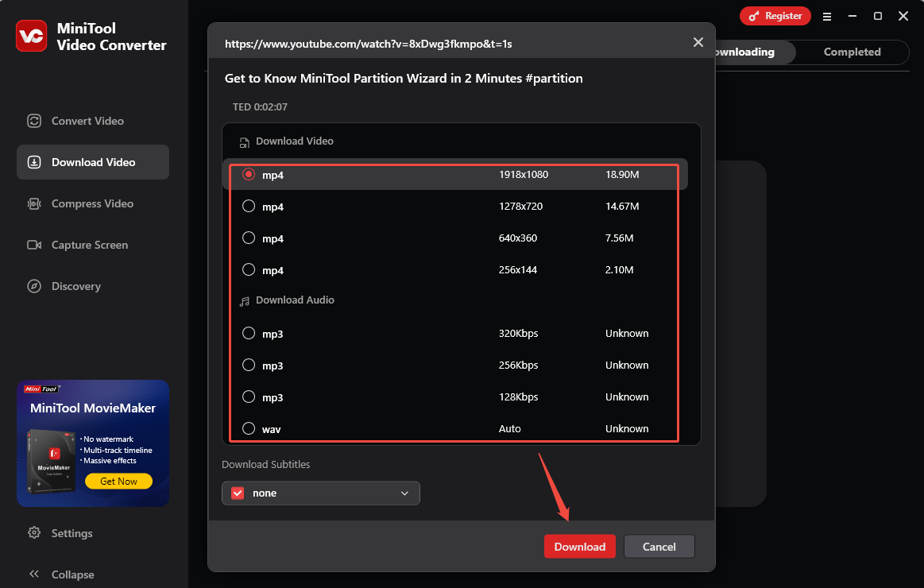Screen dimensions: 924x588
Task: Click the Convert Video sidebar icon
Action: pos(34,121)
